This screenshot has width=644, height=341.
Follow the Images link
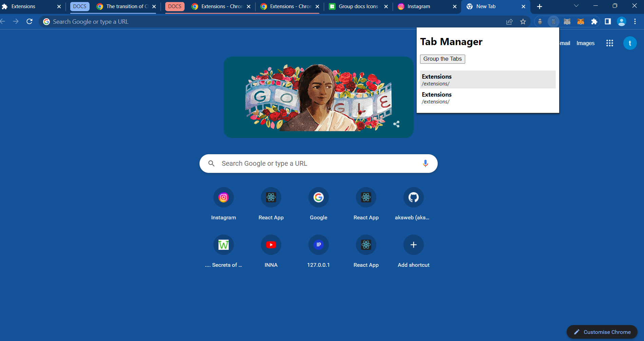pos(585,43)
